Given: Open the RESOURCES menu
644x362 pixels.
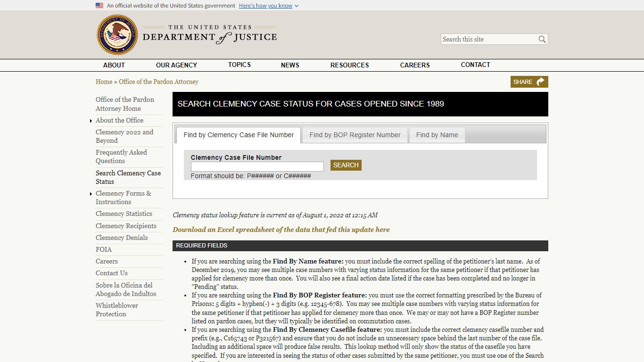Looking at the screenshot, I should (x=349, y=65).
